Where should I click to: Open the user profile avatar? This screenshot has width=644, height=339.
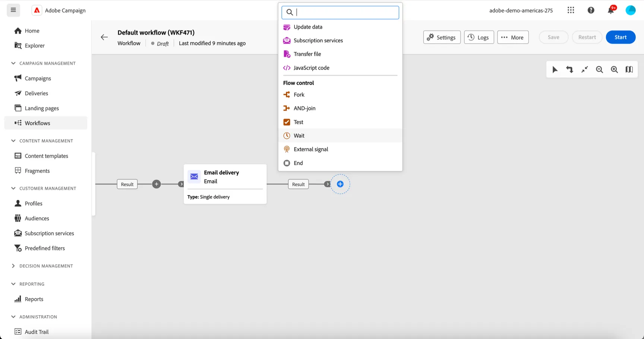[630, 10]
